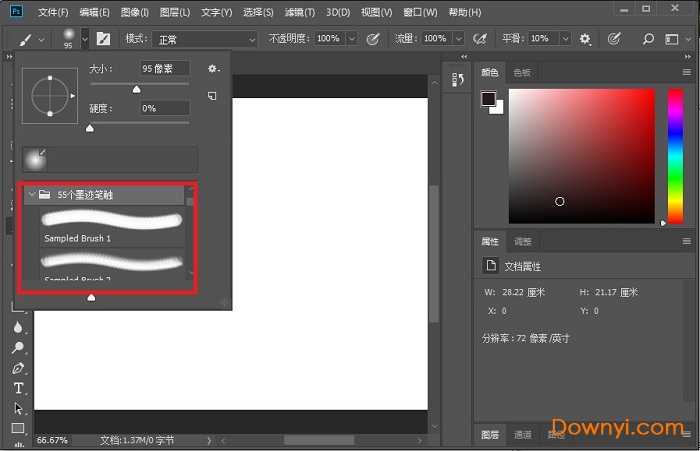
Task: Click the brush size 95 像素 field
Action: tap(163, 69)
